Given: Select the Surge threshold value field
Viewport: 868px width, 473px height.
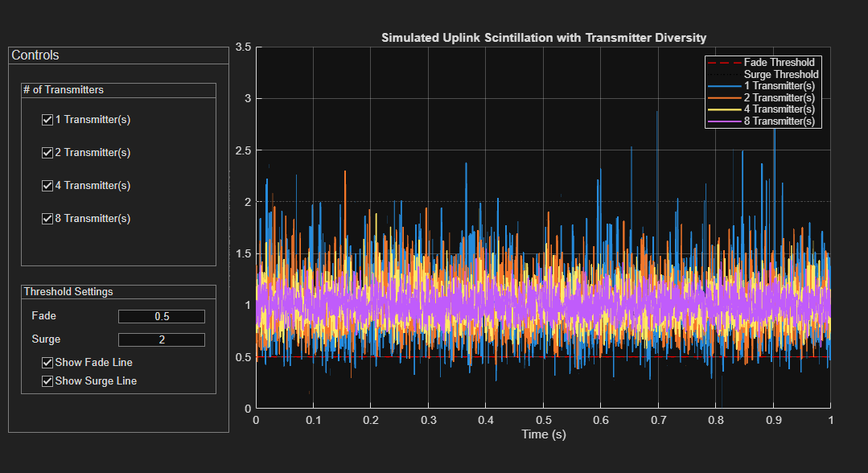Looking at the screenshot, I should tap(162, 339).
